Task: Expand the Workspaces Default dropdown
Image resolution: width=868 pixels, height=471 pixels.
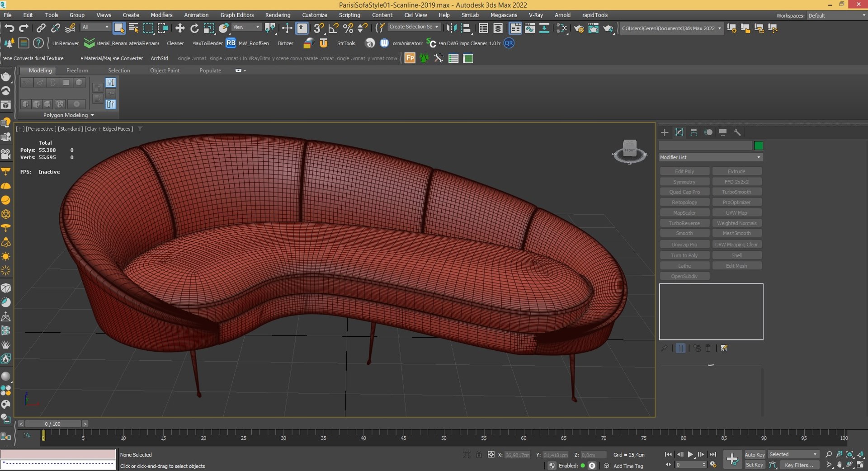Action: 836,15
